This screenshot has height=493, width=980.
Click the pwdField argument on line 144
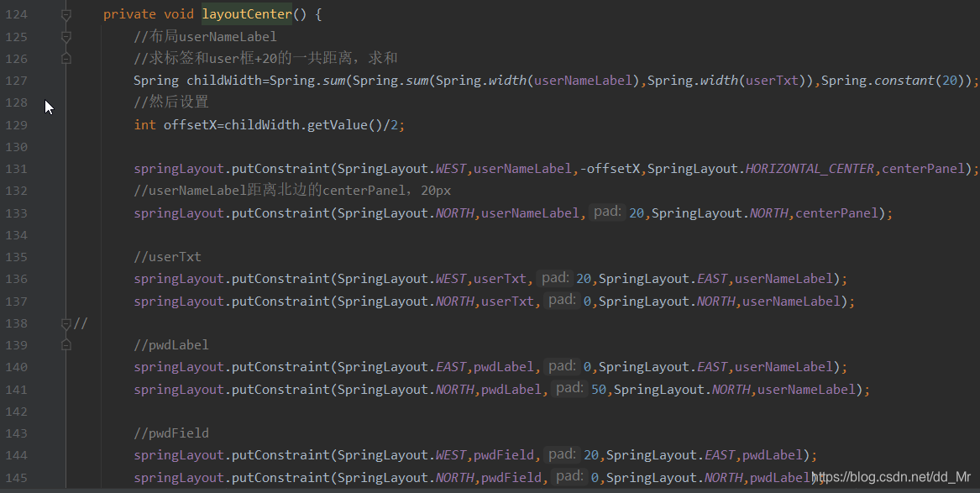click(x=503, y=455)
